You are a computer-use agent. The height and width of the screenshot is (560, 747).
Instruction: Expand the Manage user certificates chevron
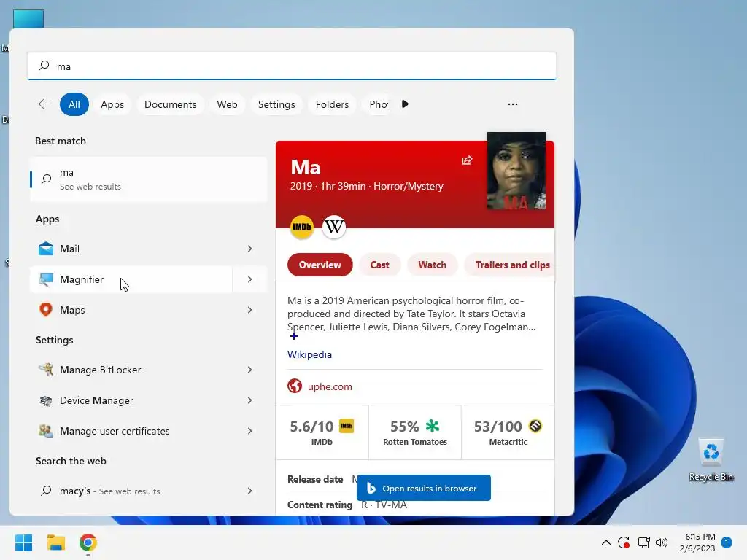249,431
